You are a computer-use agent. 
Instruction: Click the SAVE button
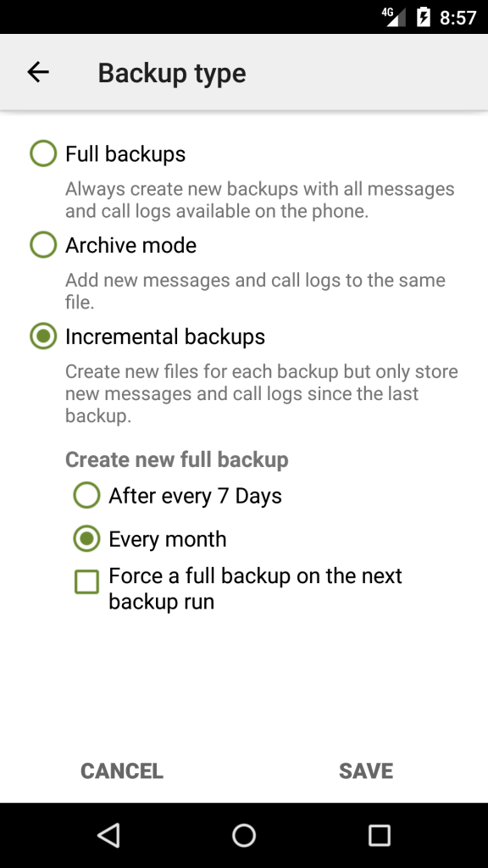click(366, 771)
